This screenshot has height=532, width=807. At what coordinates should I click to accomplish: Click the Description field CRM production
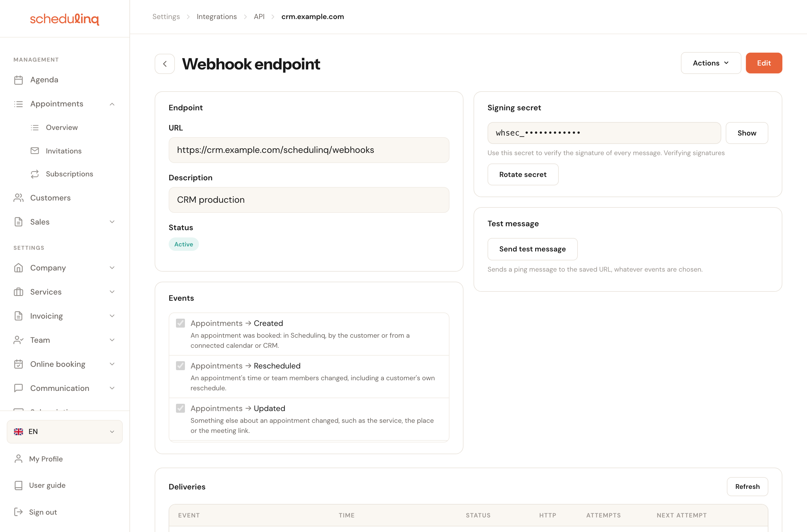click(x=309, y=200)
